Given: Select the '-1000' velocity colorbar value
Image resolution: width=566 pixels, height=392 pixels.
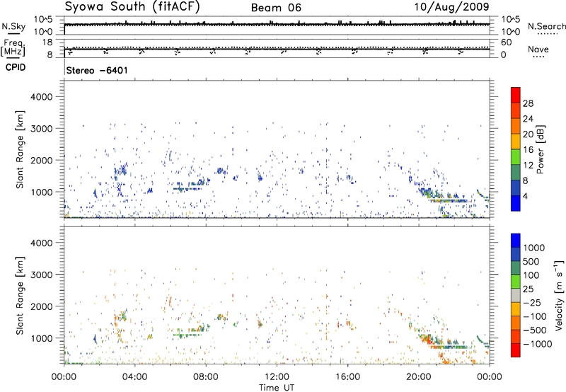Looking at the screenshot, I should tap(537, 344).
